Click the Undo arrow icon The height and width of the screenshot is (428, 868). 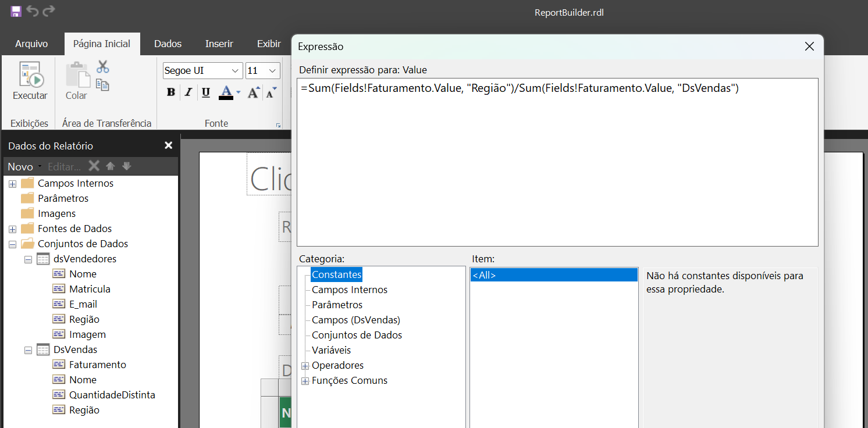33,11
